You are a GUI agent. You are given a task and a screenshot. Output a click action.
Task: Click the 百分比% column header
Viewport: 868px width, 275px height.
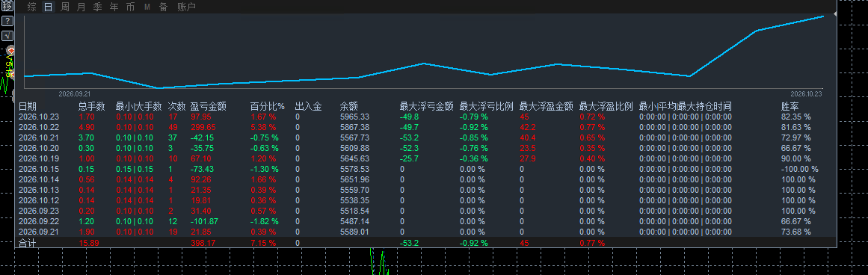coord(268,106)
